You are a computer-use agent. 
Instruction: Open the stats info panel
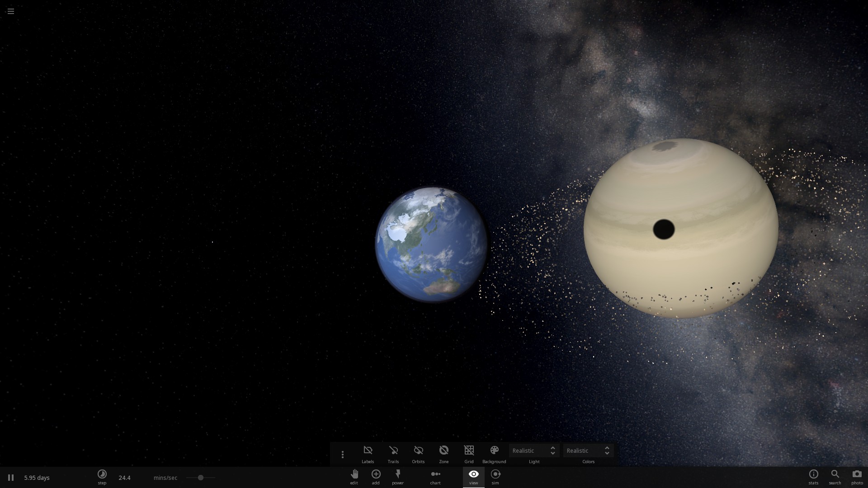pos(813,474)
